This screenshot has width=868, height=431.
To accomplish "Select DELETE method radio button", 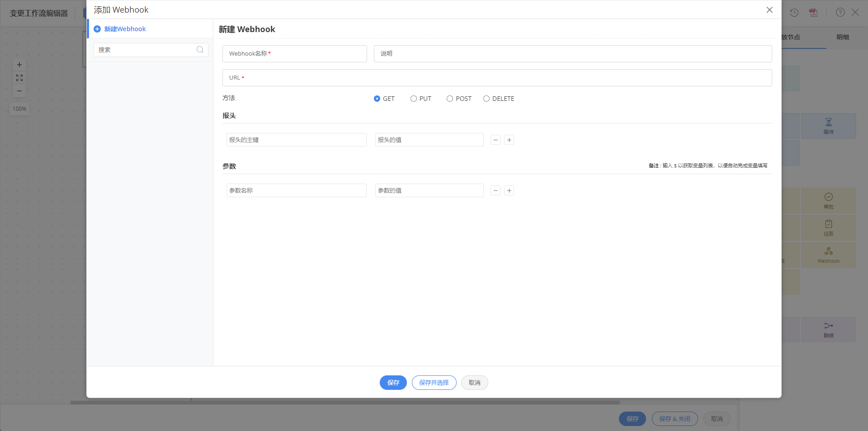I will click(x=486, y=99).
